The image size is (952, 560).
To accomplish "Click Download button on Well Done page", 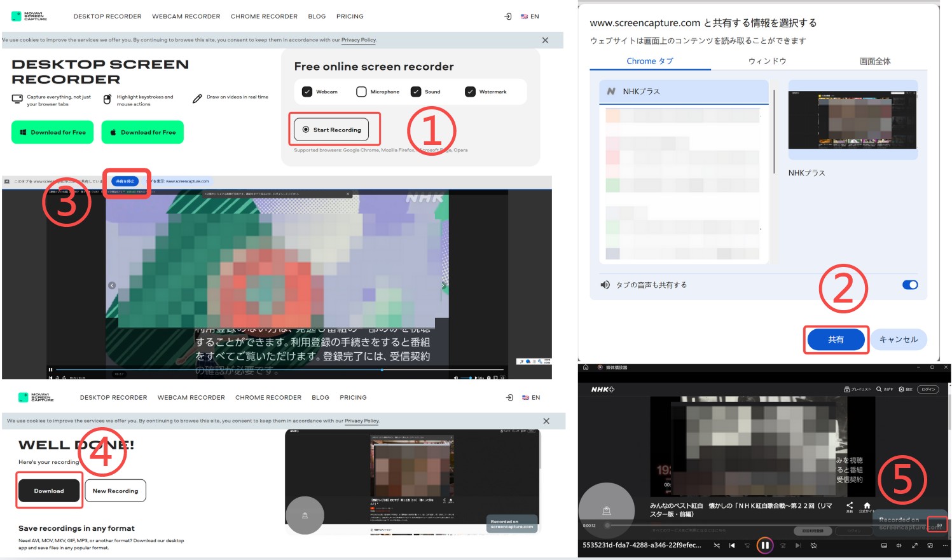I will tap(49, 491).
